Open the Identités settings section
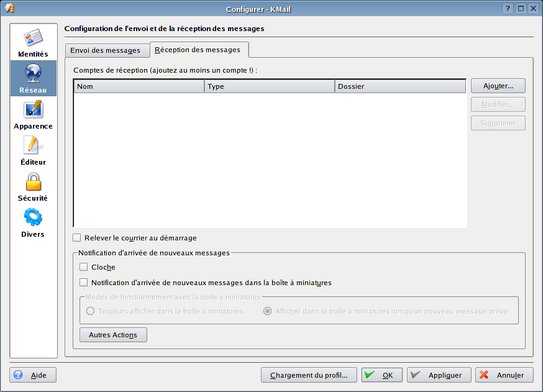This screenshot has height=392, width=543. [33, 42]
